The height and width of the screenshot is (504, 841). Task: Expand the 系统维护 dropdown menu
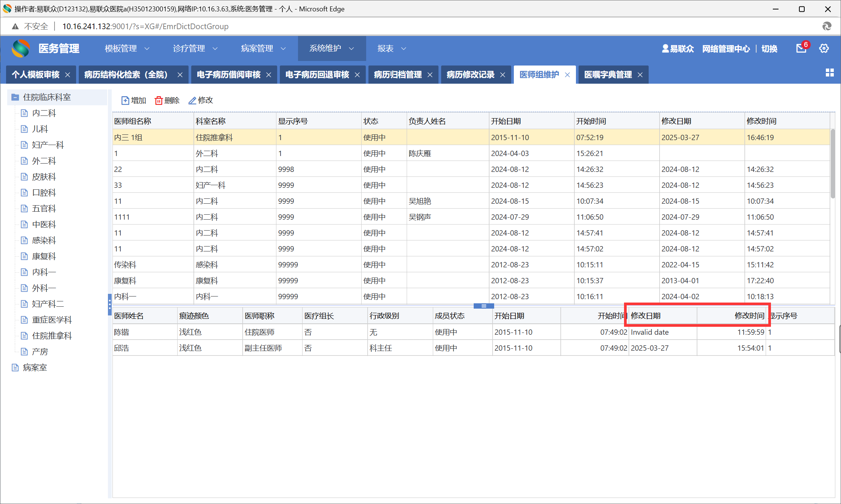tap(351, 48)
